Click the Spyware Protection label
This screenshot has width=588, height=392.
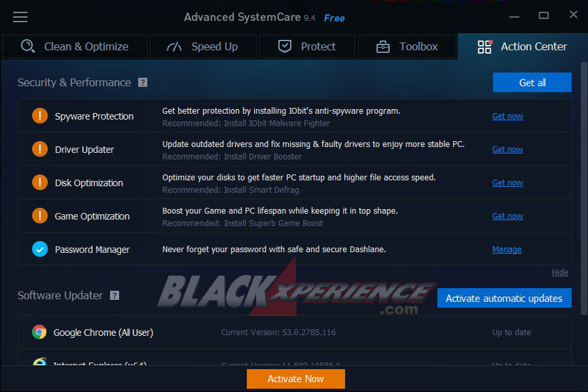click(x=94, y=116)
